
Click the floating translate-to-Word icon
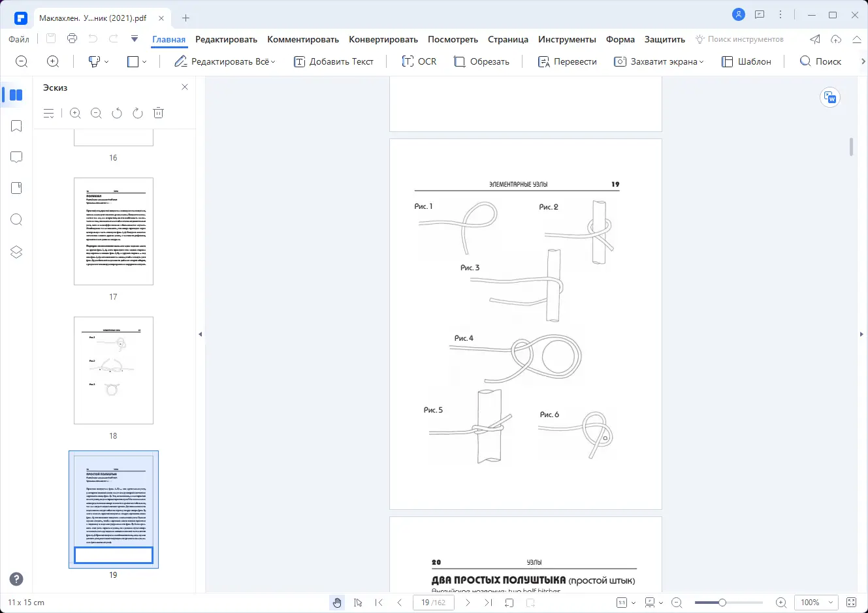tap(830, 97)
